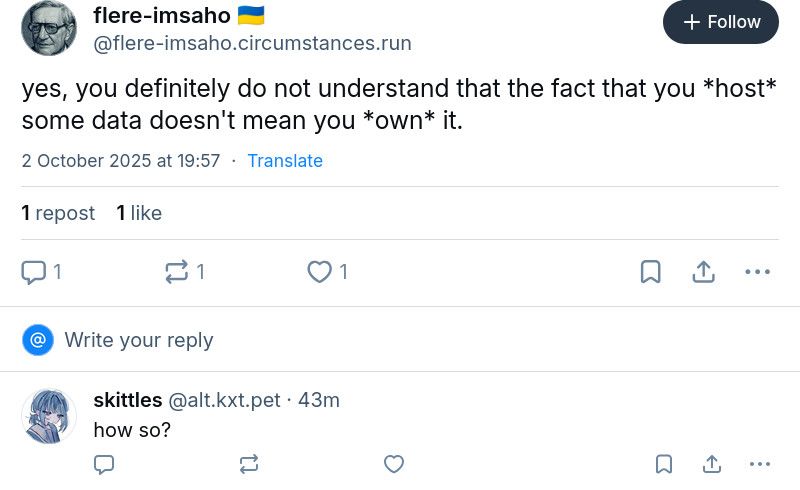Reply to skittles' comment
The height and width of the screenshot is (490, 800).
pos(104,464)
